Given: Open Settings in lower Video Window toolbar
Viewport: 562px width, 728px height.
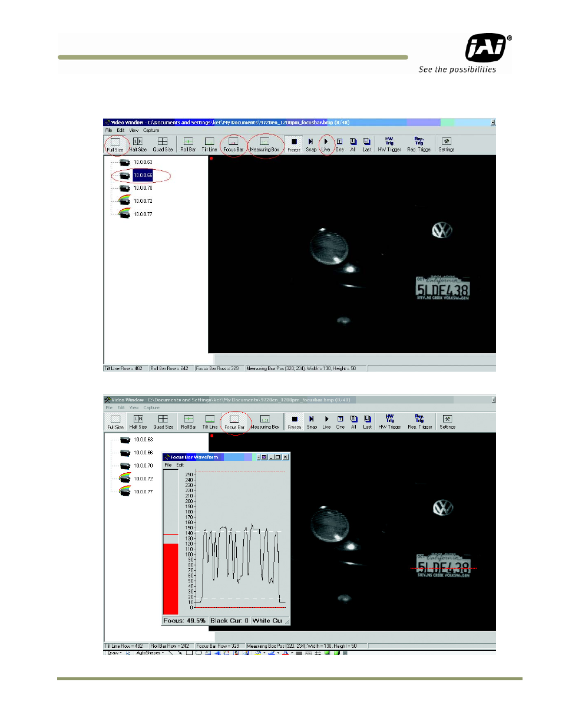Looking at the screenshot, I should click(x=447, y=422).
